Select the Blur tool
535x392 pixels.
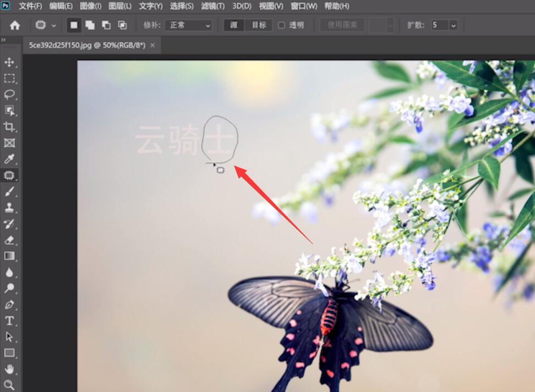click(9, 272)
